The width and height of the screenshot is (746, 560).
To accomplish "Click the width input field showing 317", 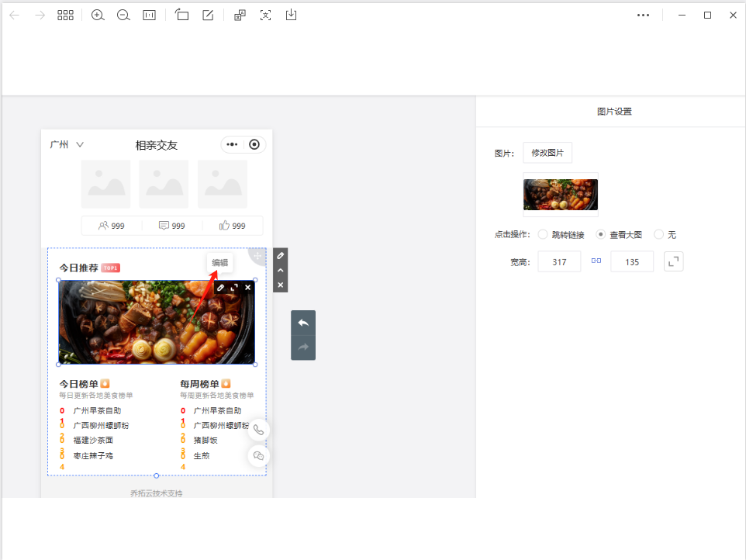I will pyautogui.click(x=559, y=262).
